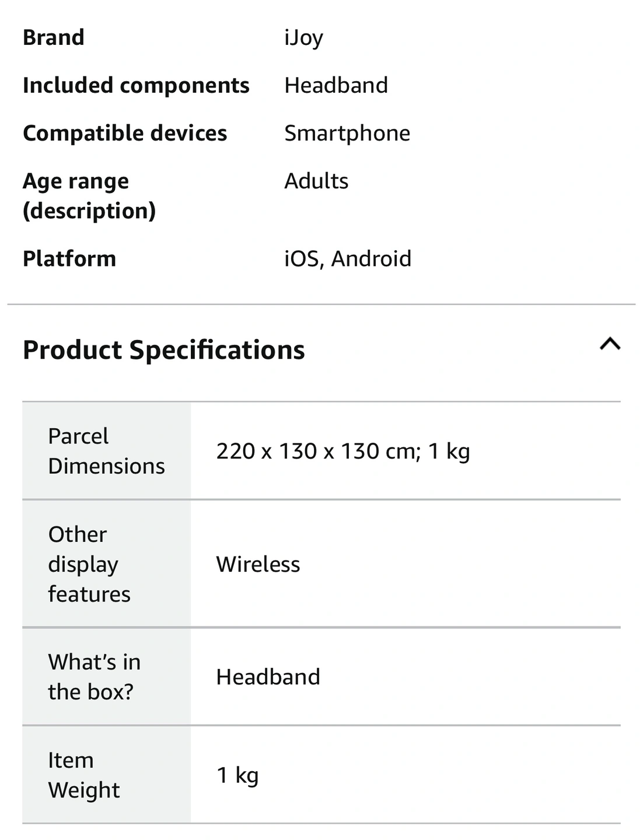
Task: Click the Parcel Dimensions row label
Action: coord(106,451)
